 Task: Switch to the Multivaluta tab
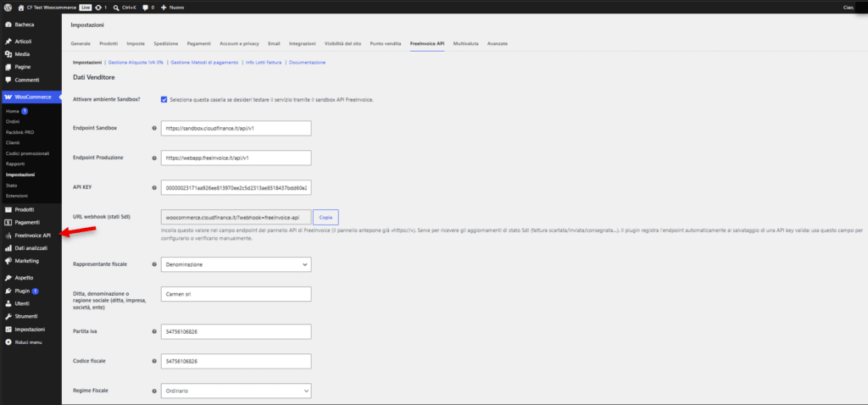(x=466, y=43)
